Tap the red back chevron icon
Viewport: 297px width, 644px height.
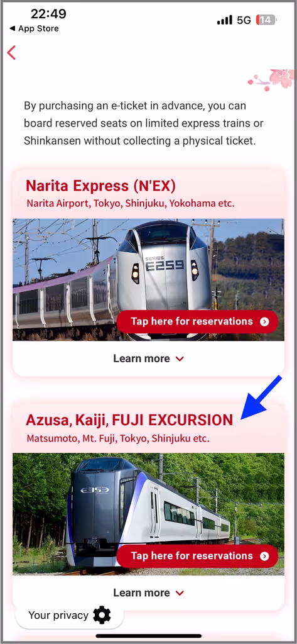click(11, 53)
